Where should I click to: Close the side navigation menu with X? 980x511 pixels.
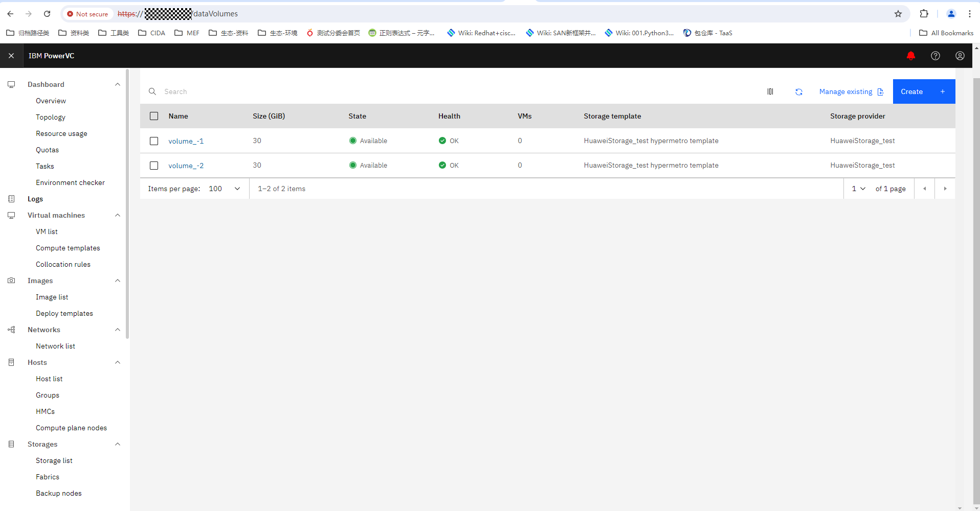pos(11,56)
